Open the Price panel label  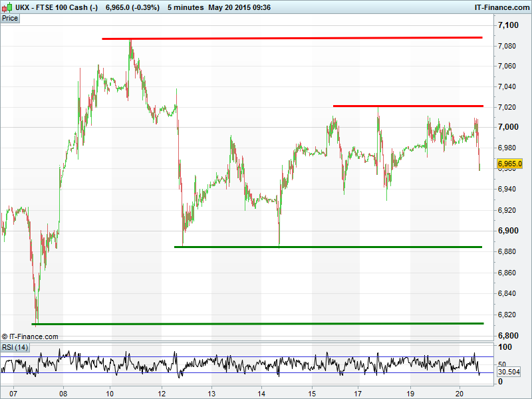[11, 18]
